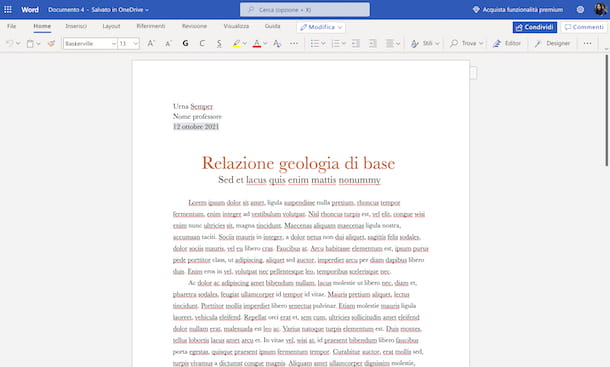Click the date 12 ottobre 2021

click(x=196, y=126)
